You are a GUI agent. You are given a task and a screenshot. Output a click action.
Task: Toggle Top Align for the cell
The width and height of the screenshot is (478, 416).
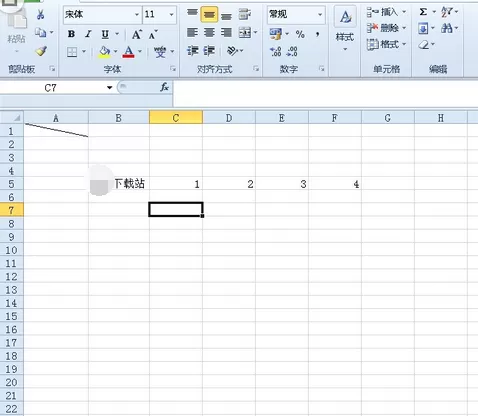click(192, 14)
